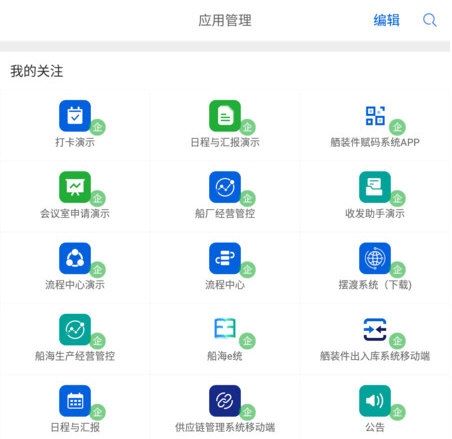Screen dimensions: 452x439
Task: Tap the 编辑 button in header
Action: point(386,20)
